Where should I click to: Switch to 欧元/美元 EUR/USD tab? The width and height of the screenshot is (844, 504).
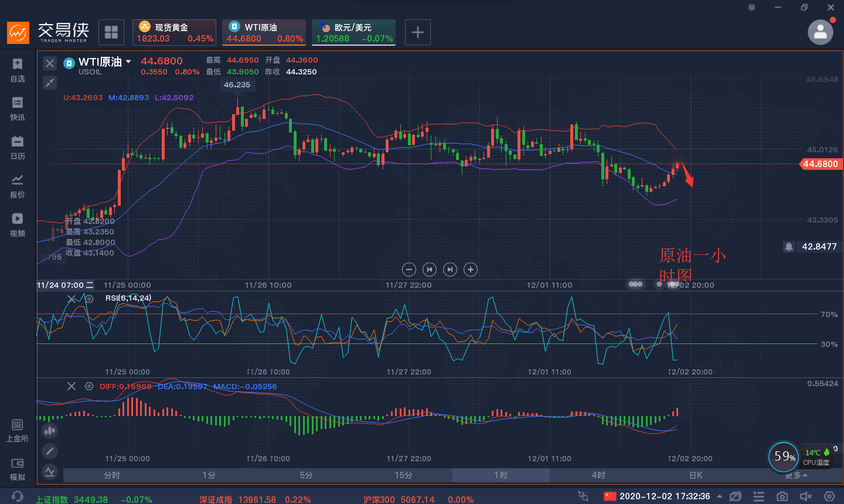point(354,32)
